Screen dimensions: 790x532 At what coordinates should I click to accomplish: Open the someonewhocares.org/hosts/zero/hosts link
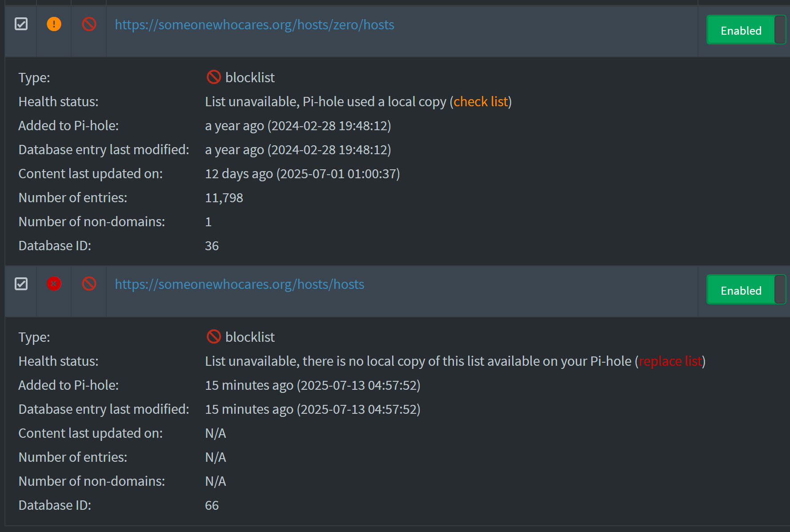[255, 25]
